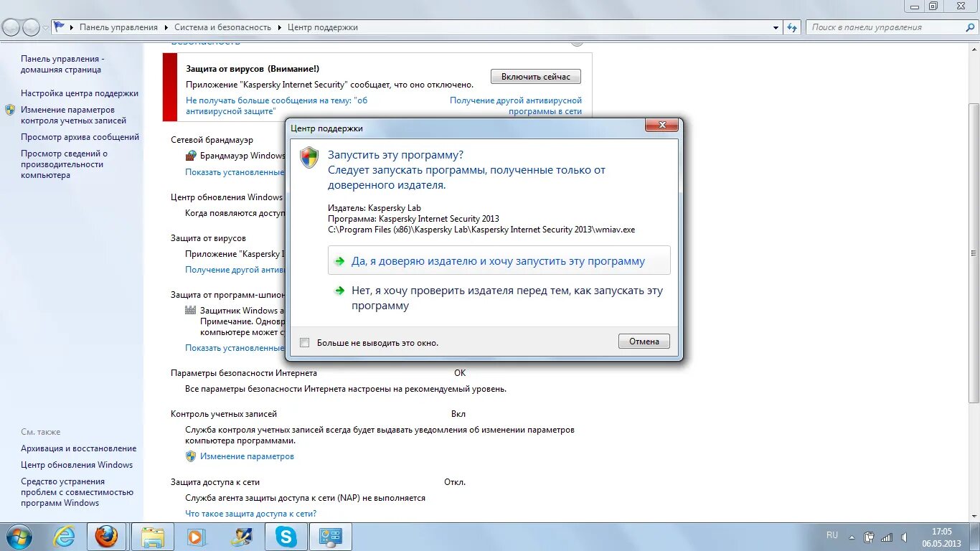Image resolution: width=980 pixels, height=551 pixels.
Task: Click the power plug tray icon
Action: [870, 537]
